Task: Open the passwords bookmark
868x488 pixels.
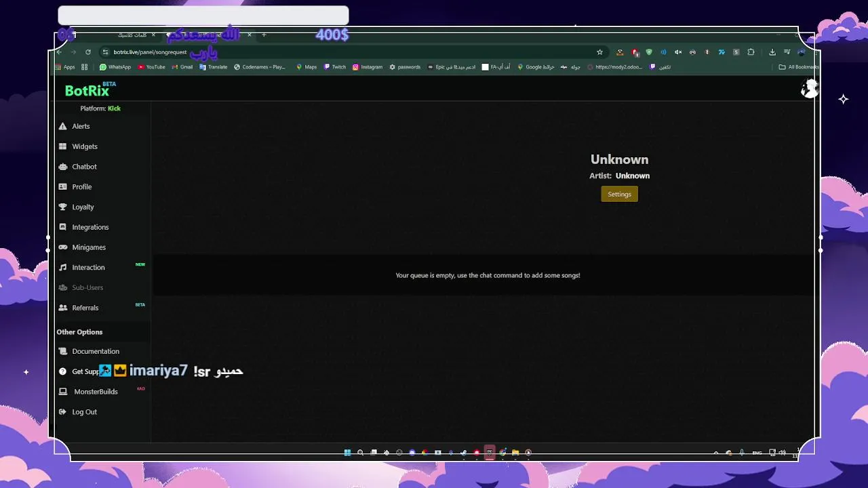Action: 405,67
